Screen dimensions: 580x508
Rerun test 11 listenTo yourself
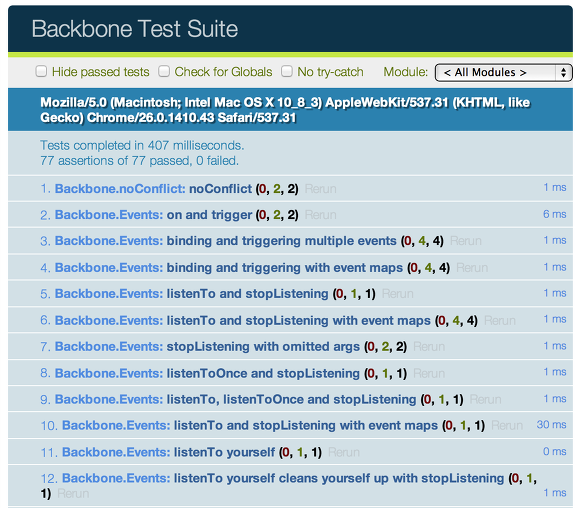click(x=344, y=452)
